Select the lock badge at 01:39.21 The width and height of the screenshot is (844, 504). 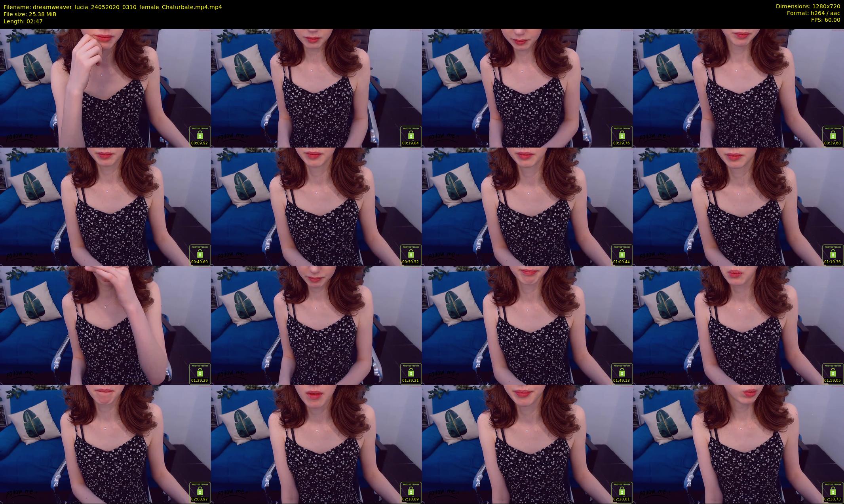[411, 373]
